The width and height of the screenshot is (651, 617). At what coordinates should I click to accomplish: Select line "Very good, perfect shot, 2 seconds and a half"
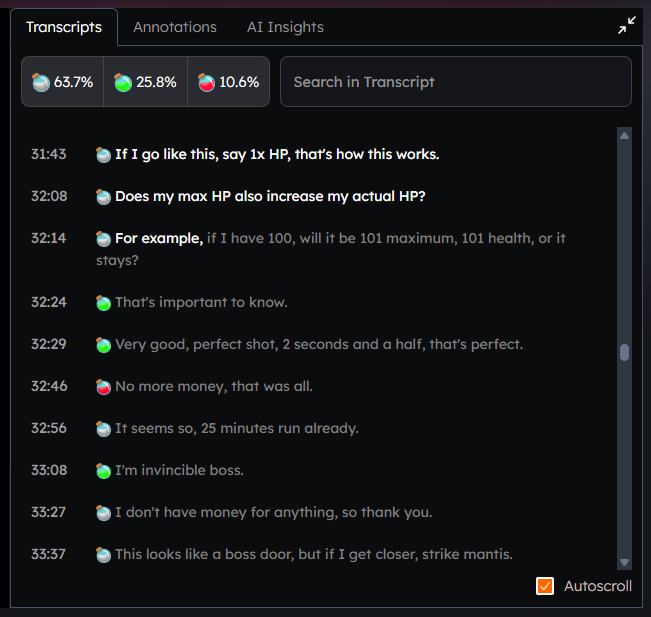coord(319,344)
